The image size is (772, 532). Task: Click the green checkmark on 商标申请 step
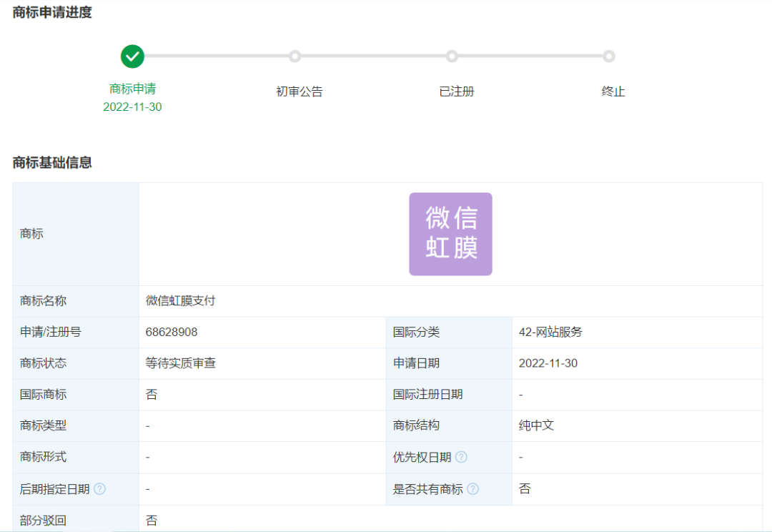coord(132,56)
